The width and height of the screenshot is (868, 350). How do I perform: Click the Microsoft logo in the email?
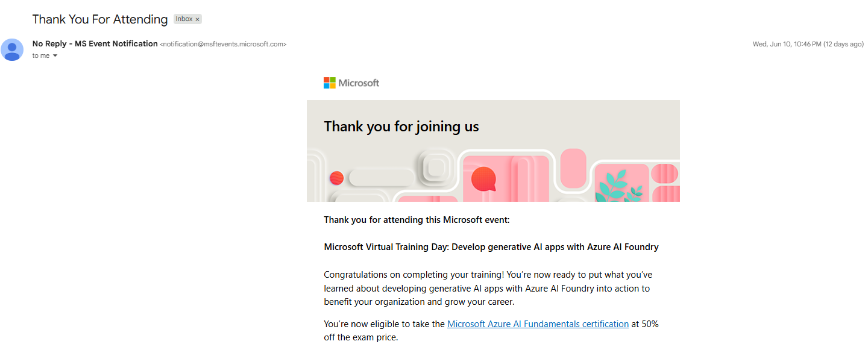351,83
